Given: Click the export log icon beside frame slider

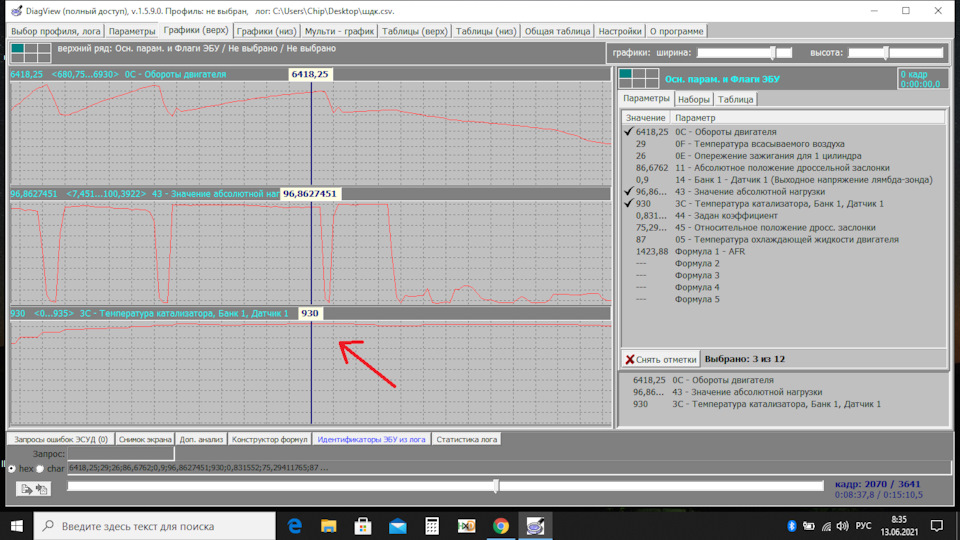Looking at the screenshot, I should 26,489.
